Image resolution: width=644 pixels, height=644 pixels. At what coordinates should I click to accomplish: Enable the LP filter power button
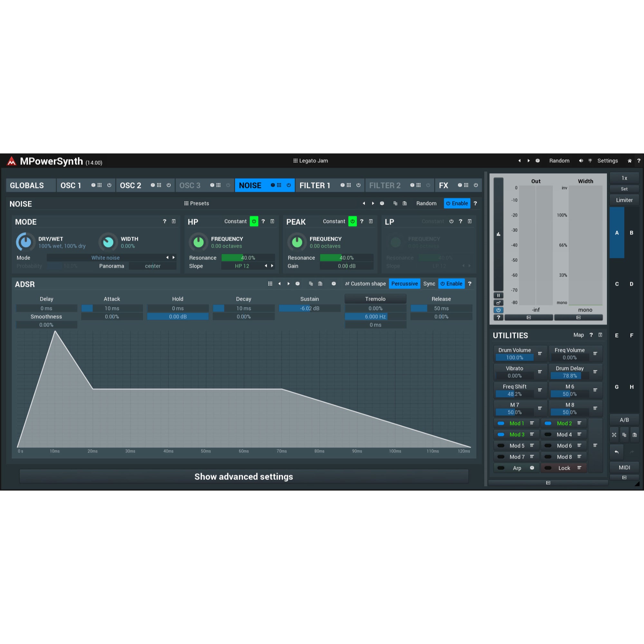pos(451,221)
